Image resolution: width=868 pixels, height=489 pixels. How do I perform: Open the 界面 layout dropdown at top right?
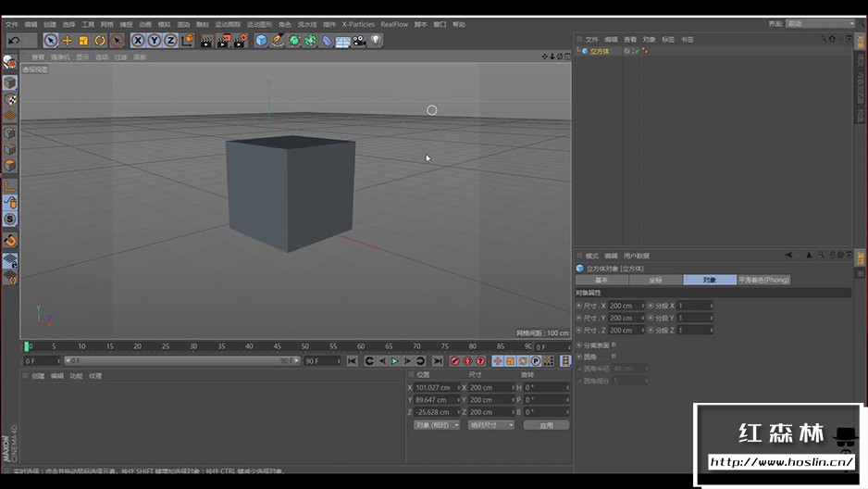(819, 24)
